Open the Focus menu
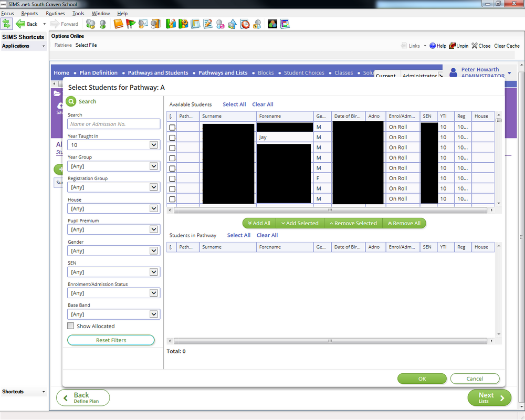The height and width of the screenshot is (420, 525). [x=7, y=14]
